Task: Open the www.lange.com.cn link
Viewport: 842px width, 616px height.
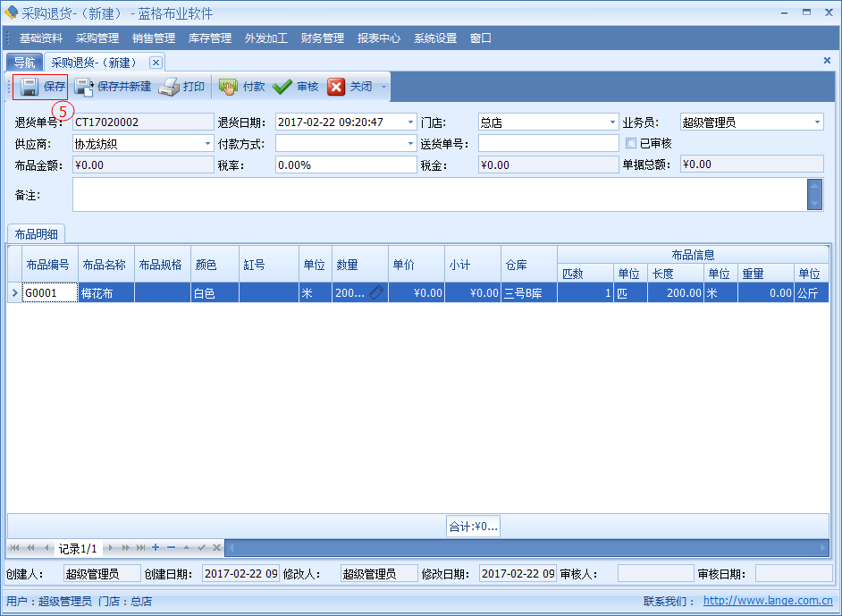Action: (x=768, y=602)
